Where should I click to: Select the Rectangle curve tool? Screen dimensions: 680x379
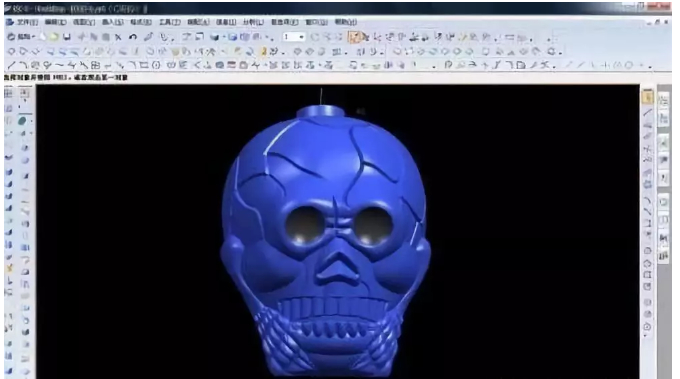click(144, 65)
